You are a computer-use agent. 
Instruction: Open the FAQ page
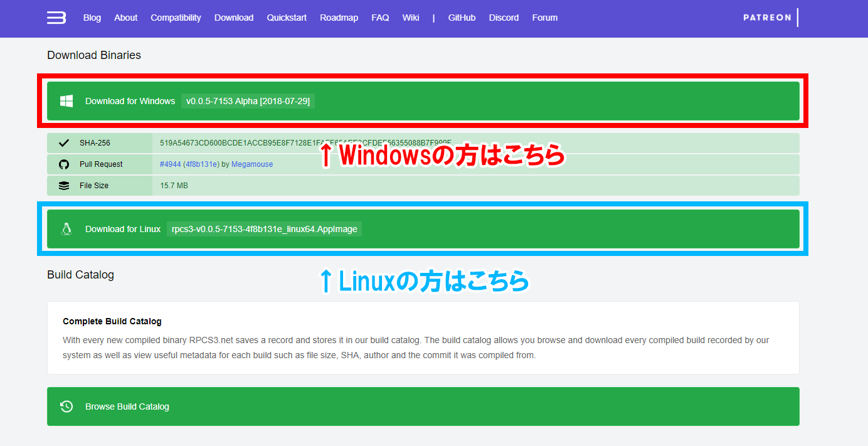point(380,18)
